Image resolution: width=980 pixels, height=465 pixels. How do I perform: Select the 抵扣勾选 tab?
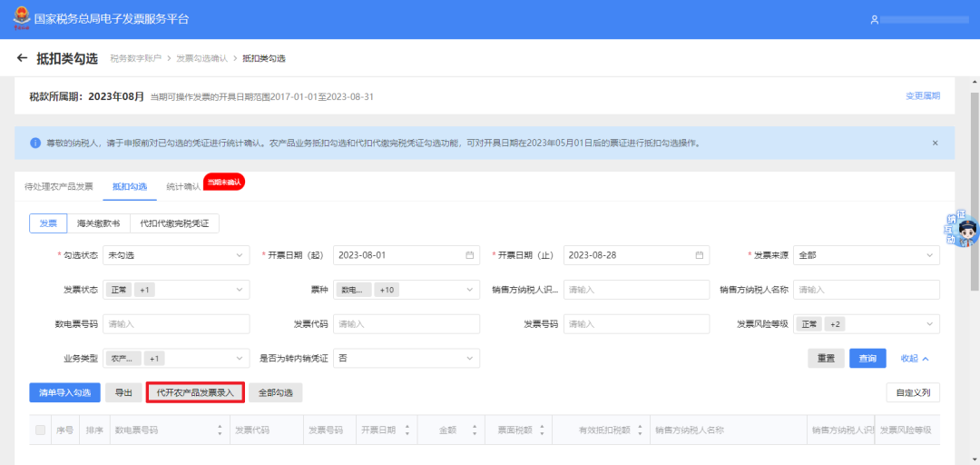click(130, 186)
